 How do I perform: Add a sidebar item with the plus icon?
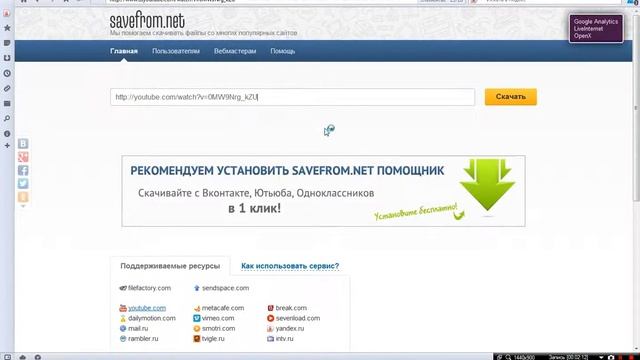tap(7, 145)
